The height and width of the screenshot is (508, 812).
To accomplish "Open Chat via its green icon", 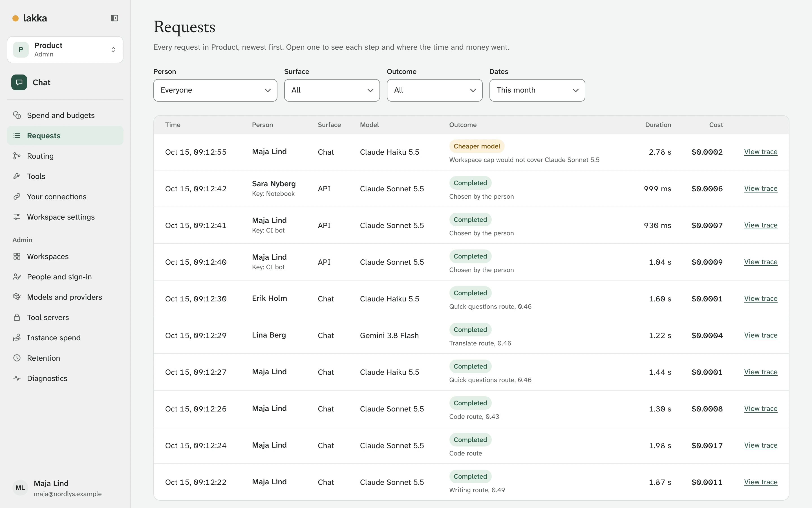I will pos(19,82).
